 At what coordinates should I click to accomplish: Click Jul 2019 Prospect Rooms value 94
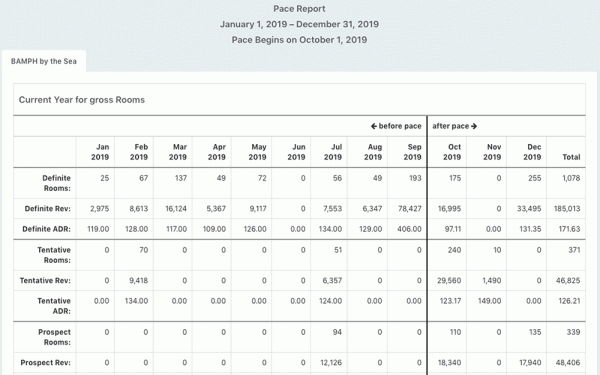(x=337, y=332)
